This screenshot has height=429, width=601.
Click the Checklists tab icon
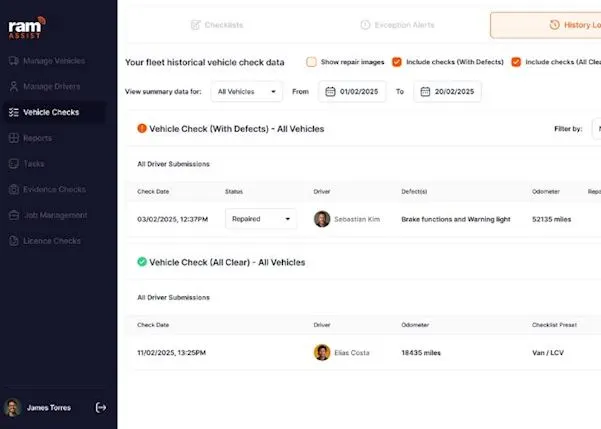[x=195, y=25]
